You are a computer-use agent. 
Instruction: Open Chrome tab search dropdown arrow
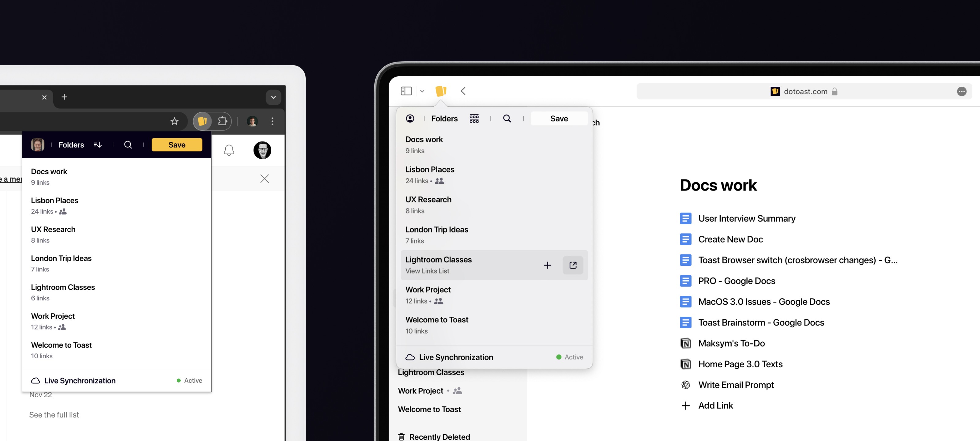coord(273,97)
